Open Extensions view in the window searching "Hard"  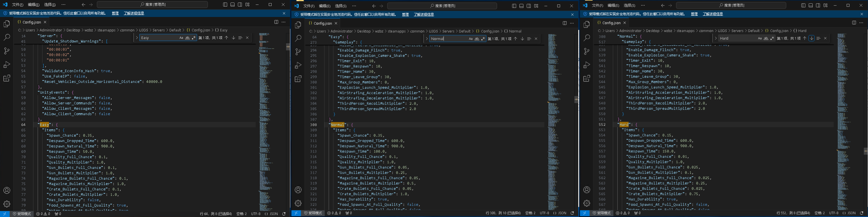(587, 78)
